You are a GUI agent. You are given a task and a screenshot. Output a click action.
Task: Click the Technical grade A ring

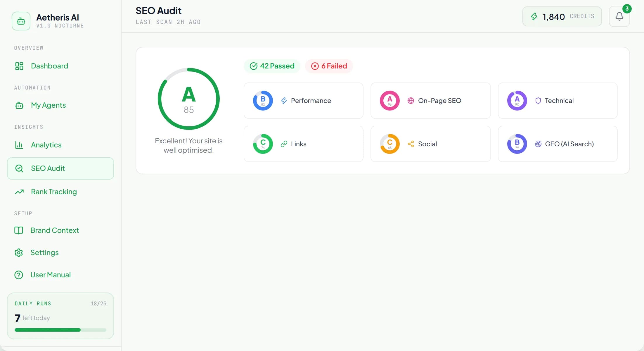tap(517, 101)
